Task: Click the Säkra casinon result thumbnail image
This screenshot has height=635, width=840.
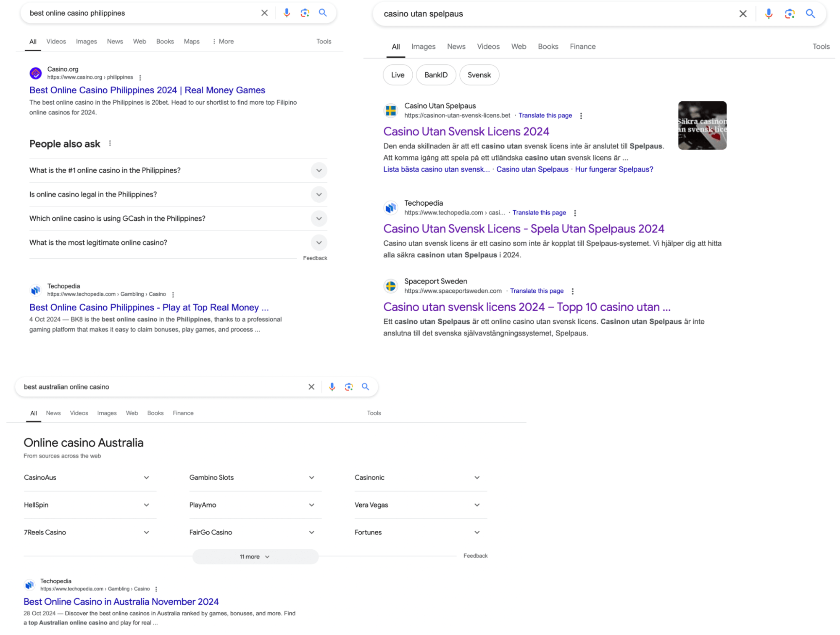Action: tap(702, 125)
